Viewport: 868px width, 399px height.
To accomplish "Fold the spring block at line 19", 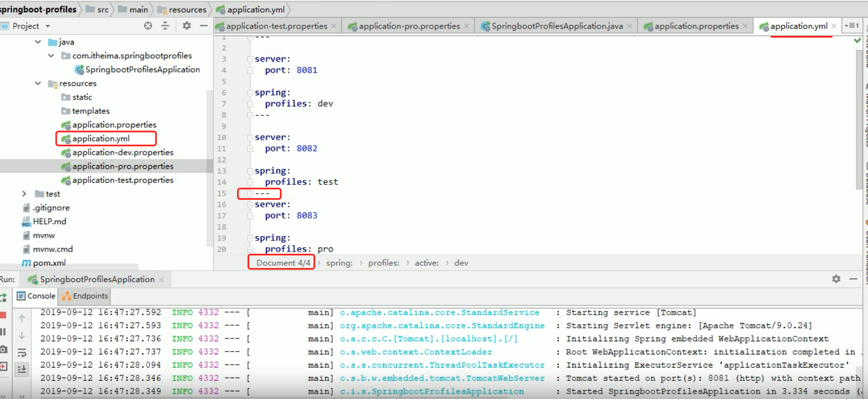I will coord(250,238).
